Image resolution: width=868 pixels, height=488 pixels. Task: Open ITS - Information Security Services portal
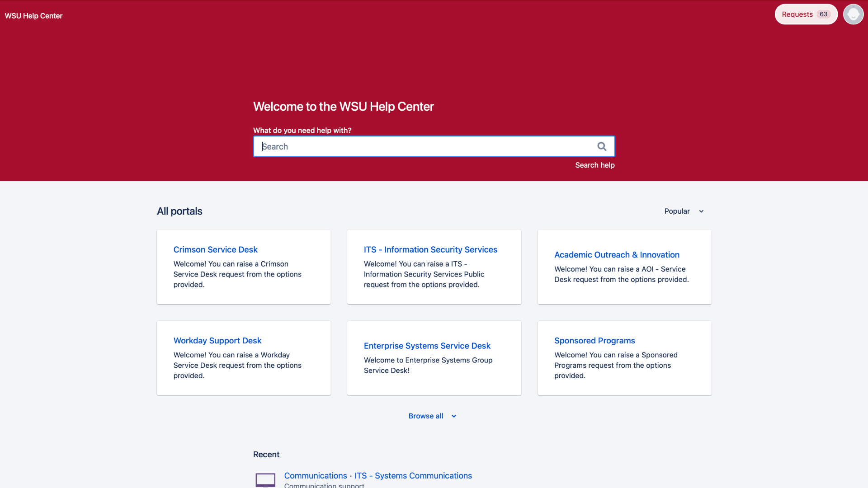tap(430, 249)
